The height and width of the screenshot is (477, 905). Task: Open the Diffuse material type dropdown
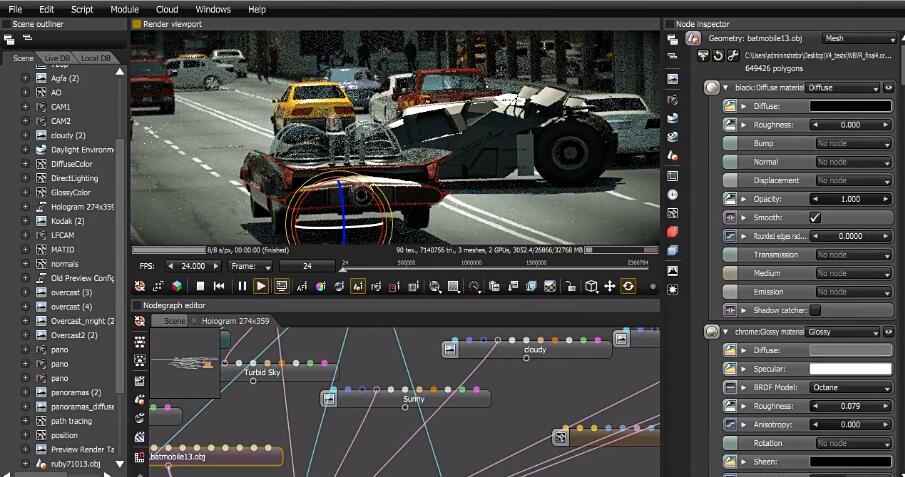point(843,88)
